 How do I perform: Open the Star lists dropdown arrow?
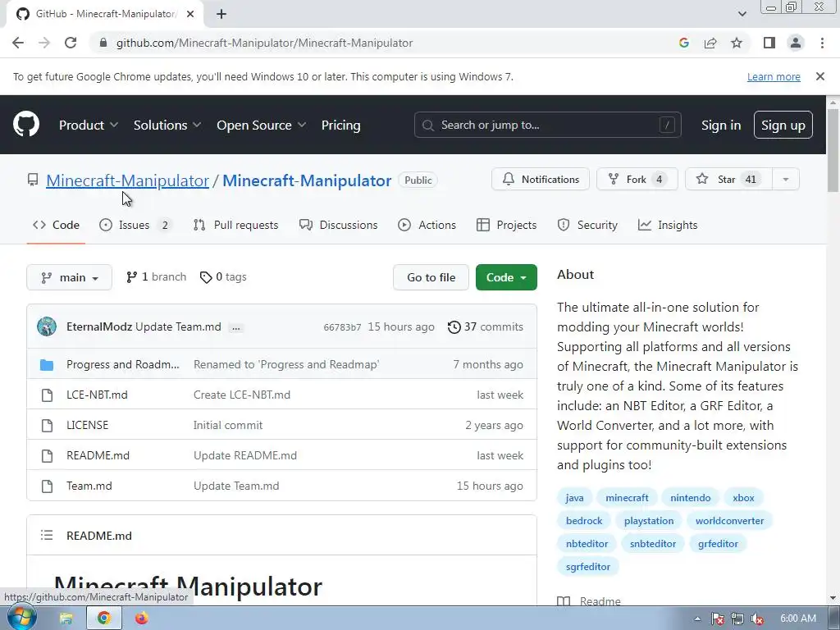[x=785, y=180]
